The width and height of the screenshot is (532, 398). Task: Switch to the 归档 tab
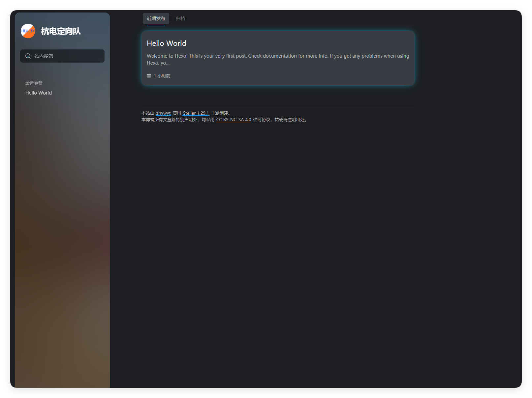(180, 18)
